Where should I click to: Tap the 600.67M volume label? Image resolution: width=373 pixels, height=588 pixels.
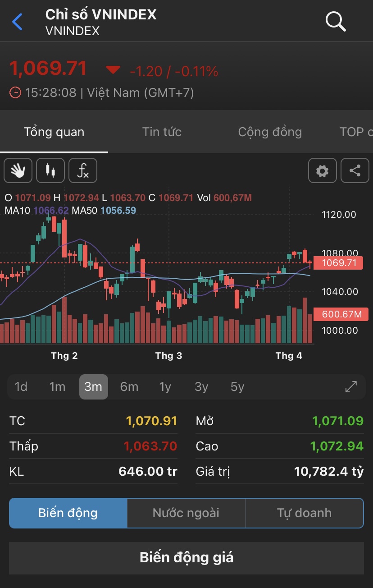[x=341, y=314]
